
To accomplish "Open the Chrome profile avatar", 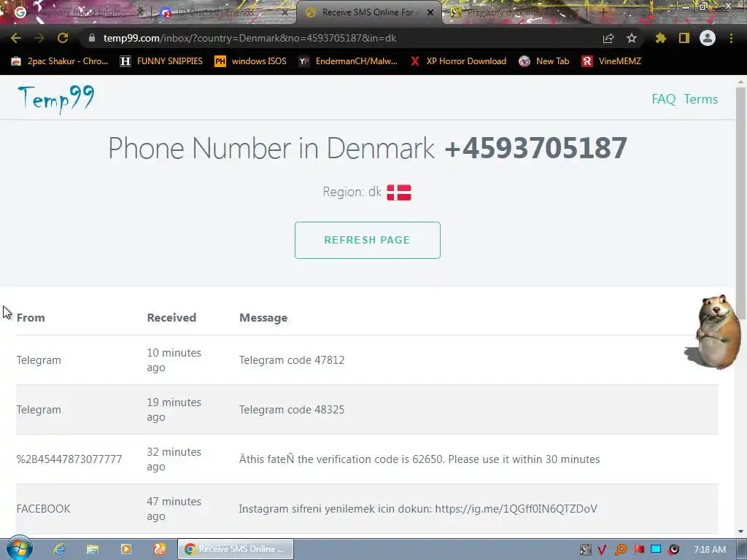I will pyautogui.click(x=708, y=38).
